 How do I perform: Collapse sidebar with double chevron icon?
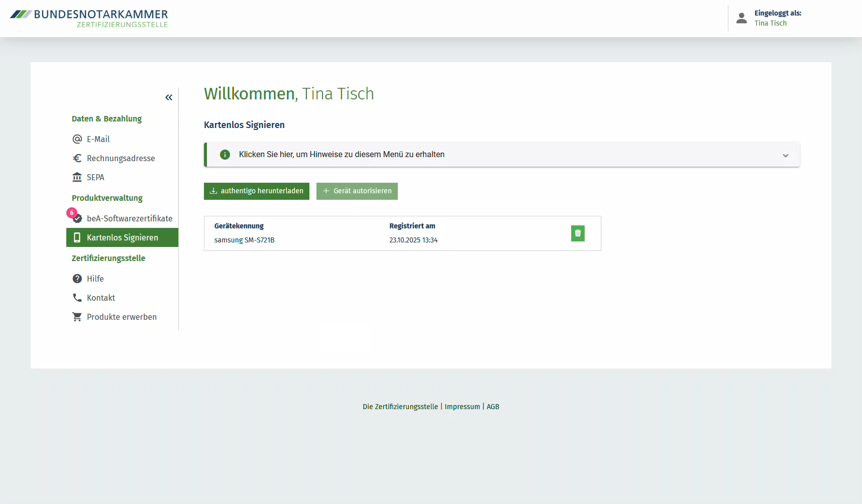(x=169, y=97)
